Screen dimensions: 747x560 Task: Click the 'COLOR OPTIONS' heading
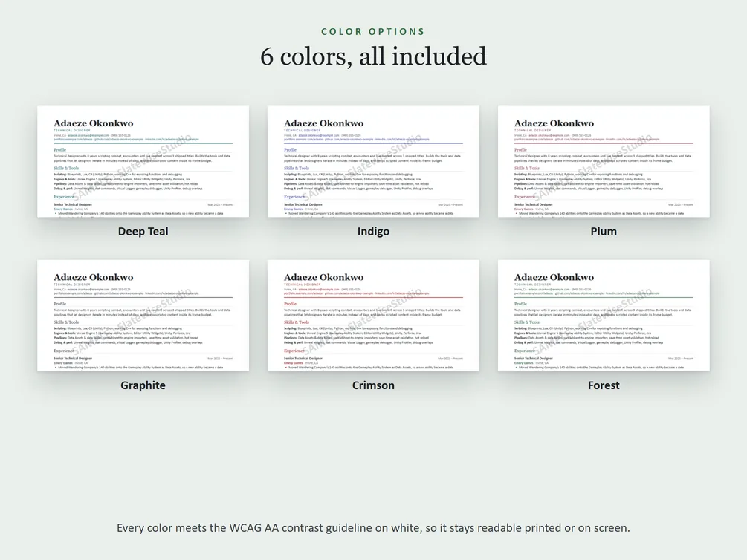[x=373, y=31]
